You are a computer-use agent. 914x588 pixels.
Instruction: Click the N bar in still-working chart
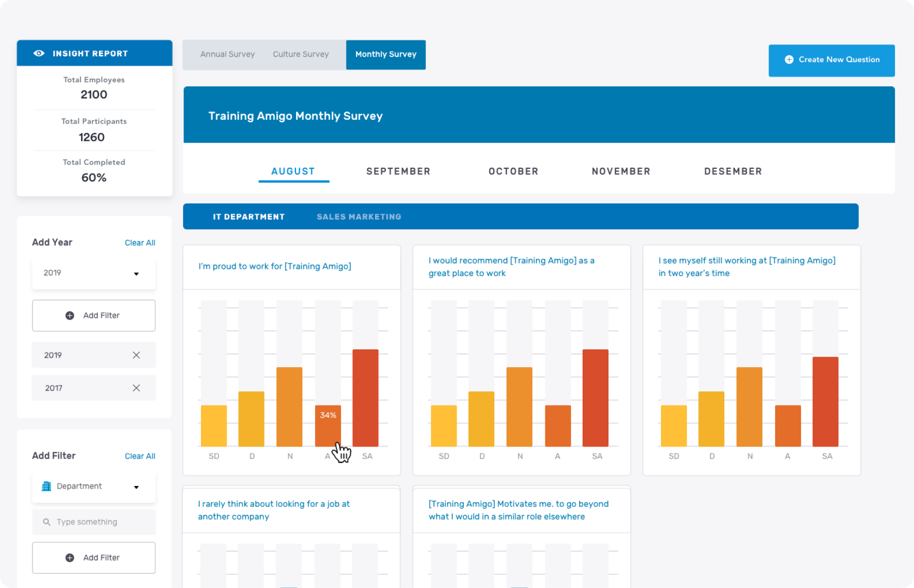point(749,407)
